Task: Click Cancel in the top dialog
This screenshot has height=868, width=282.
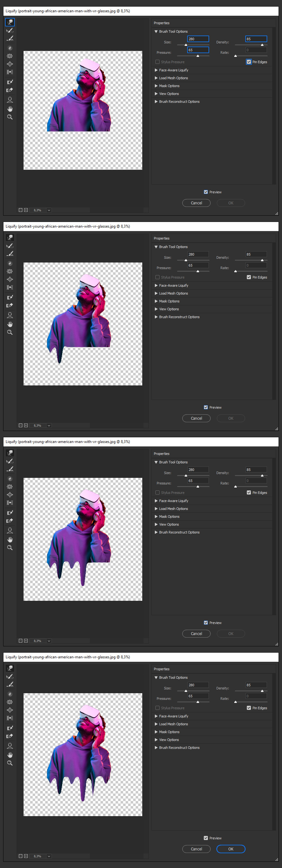Action: pos(196,203)
